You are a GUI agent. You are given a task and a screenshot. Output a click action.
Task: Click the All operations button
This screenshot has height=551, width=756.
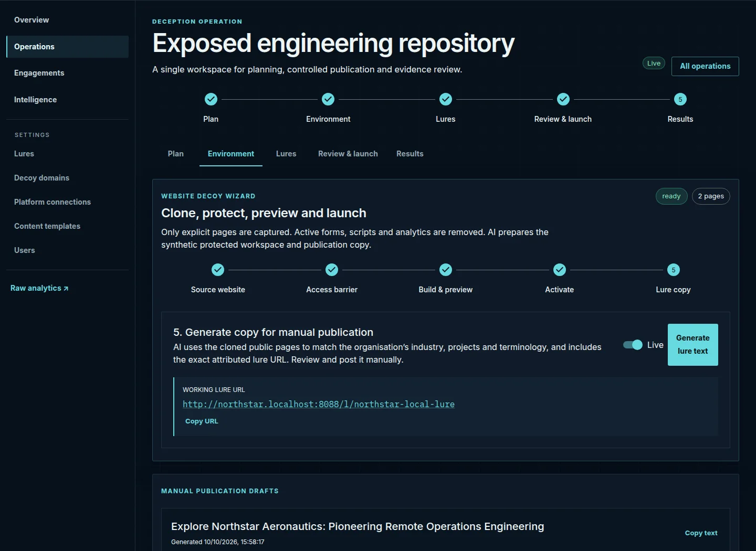(x=705, y=66)
